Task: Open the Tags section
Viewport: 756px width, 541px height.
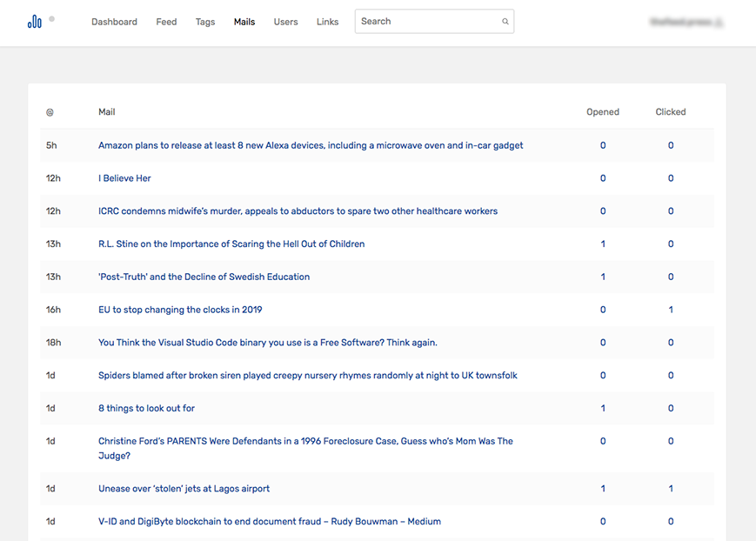Action: 205,22
